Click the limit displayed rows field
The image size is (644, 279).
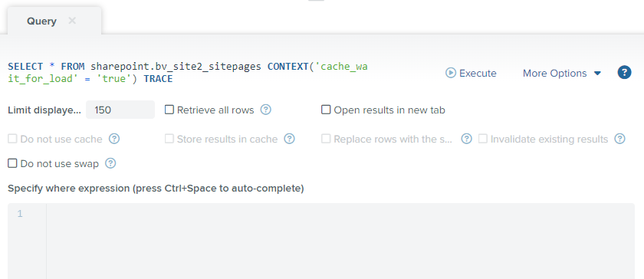click(x=120, y=110)
